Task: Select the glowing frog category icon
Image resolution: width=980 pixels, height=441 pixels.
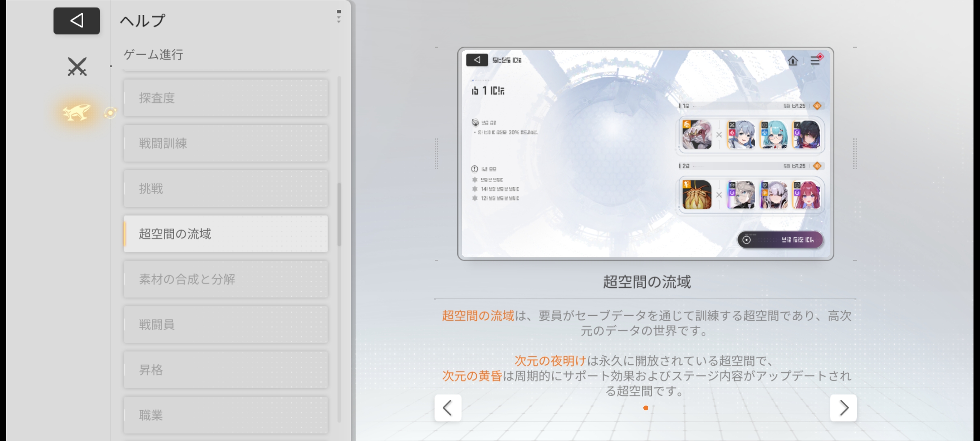Action: 77,112
